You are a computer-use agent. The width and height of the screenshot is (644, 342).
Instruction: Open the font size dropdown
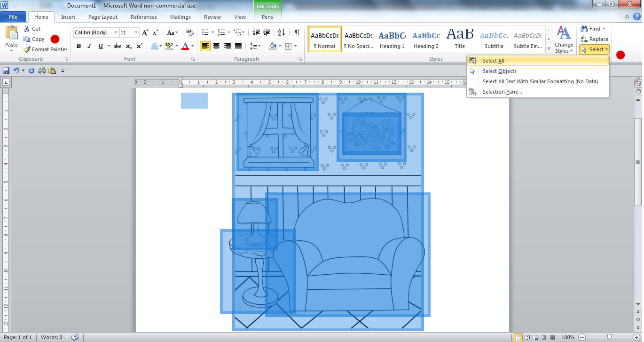(135, 32)
